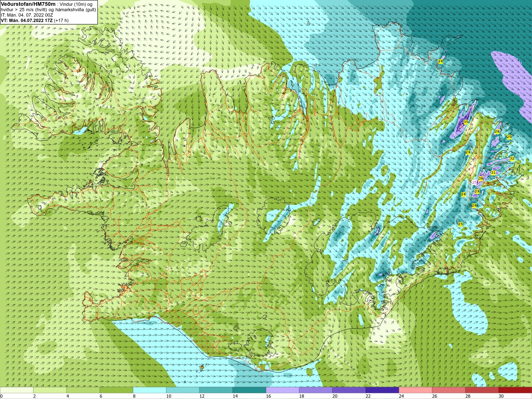Click the bold title Veðurstofan/HM750m

click(28, 4)
